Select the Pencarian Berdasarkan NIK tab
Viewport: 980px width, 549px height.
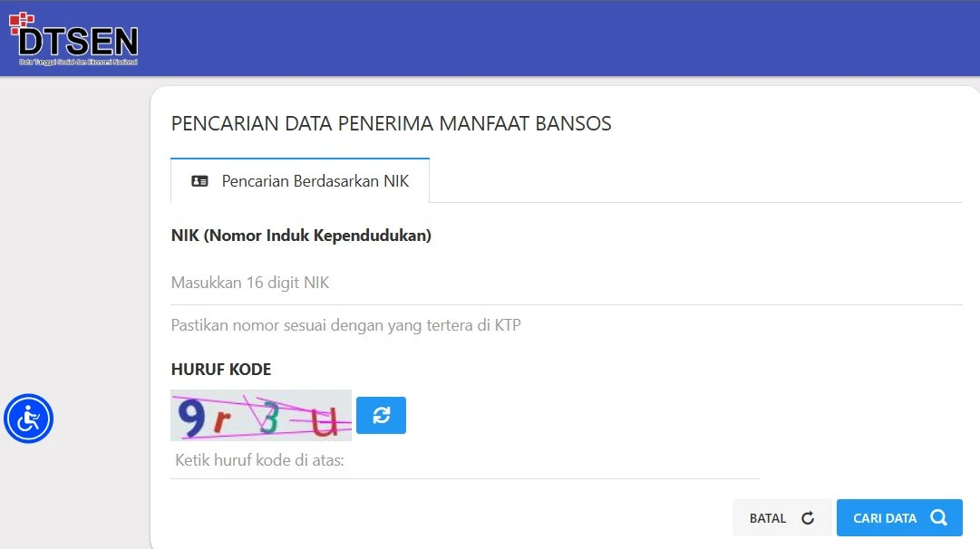click(x=300, y=181)
